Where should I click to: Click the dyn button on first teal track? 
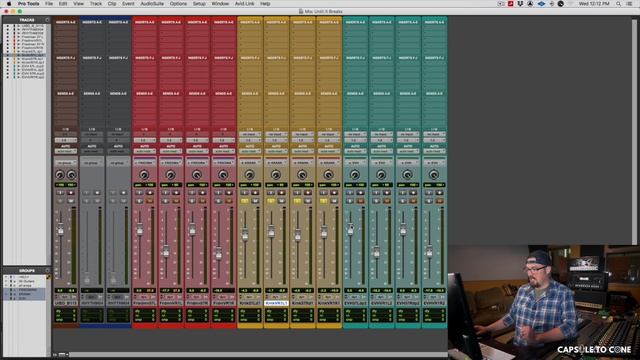click(x=354, y=297)
